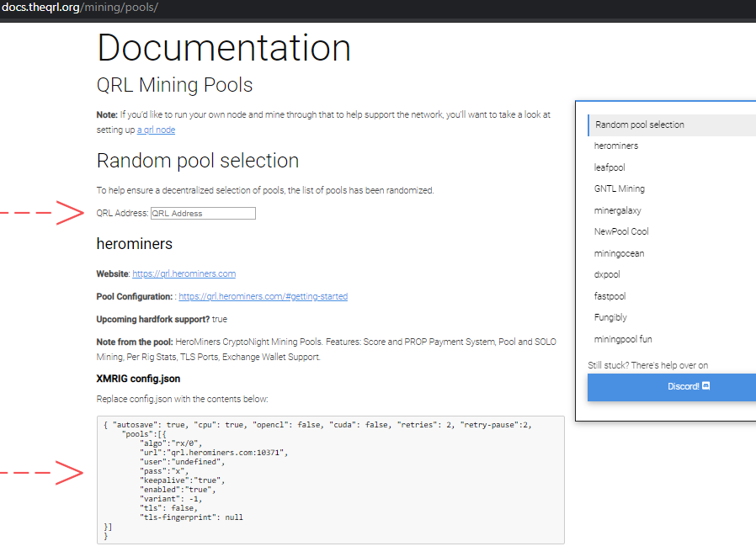Image resolution: width=756 pixels, height=557 pixels.
Task: Open the https://qrl.herominers.com website link
Action: [184, 273]
